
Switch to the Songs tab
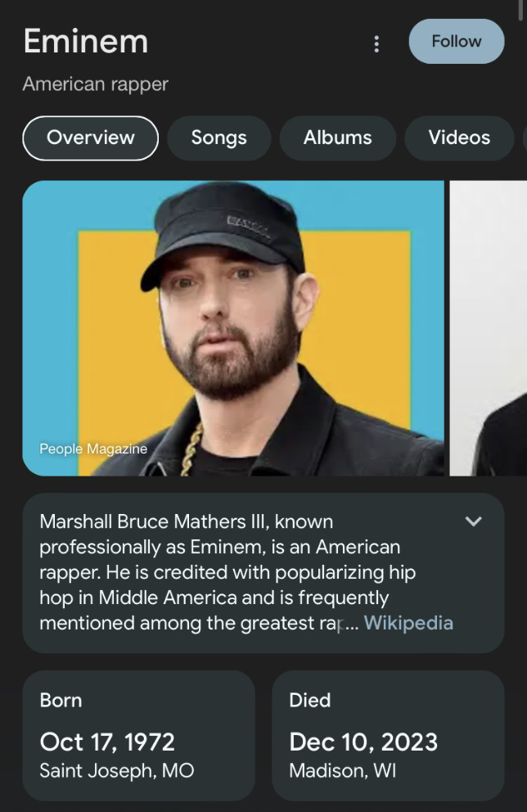tap(218, 138)
